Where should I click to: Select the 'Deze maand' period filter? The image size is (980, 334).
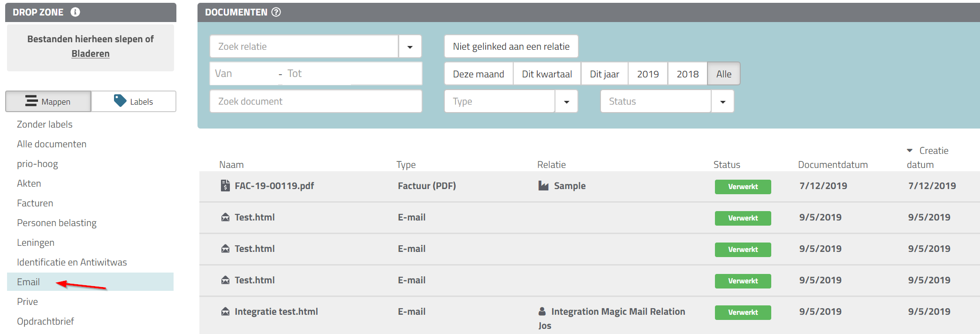(x=479, y=74)
